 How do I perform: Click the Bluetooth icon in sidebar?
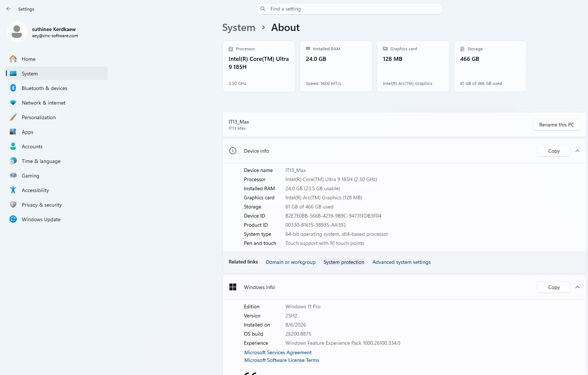(x=13, y=88)
